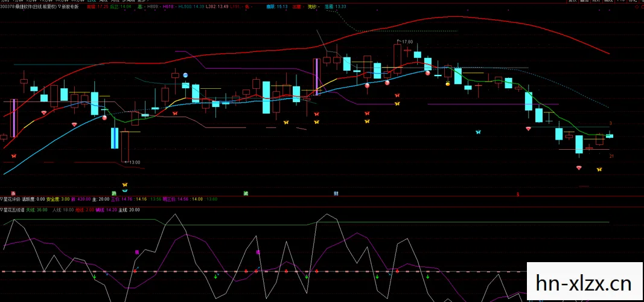Click the cyan butterfly signal at right side

[478, 132]
